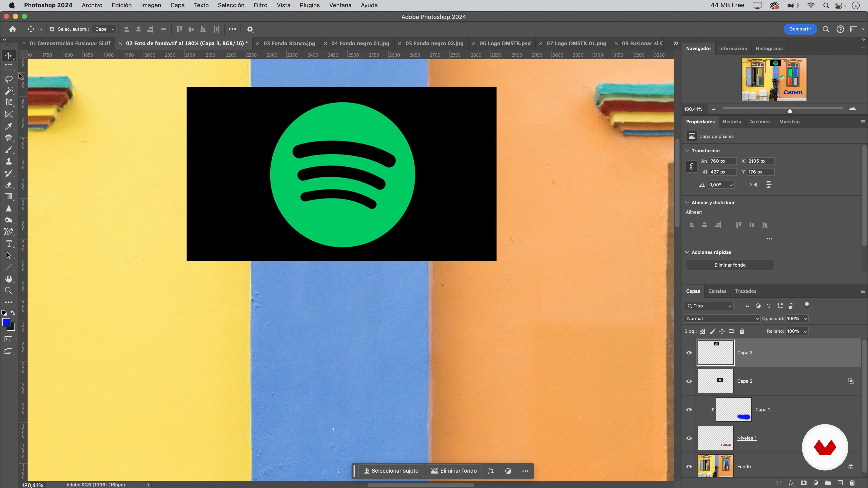Select the Rectangular Marquee tool
Viewport: 868px width, 488px height.
point(9,67)
